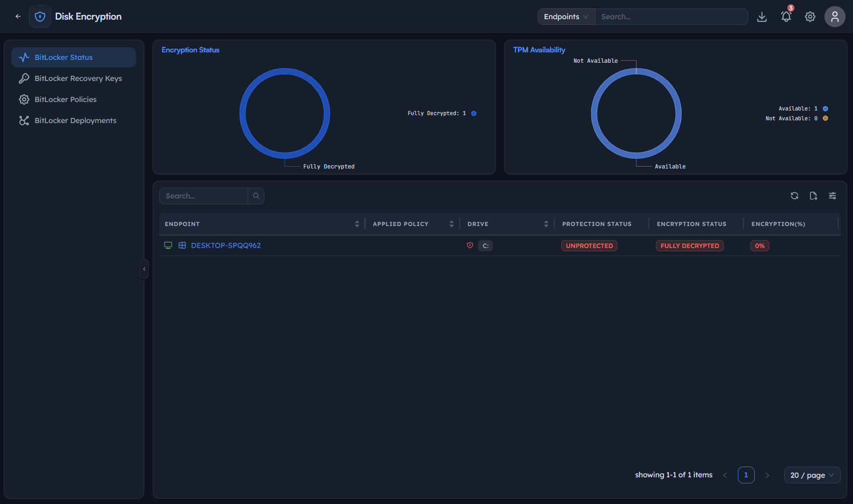The height and width of the screenshot is (504, 853).
Task: Click the table search magnifier icon
Action: click(x=256, y=196)
